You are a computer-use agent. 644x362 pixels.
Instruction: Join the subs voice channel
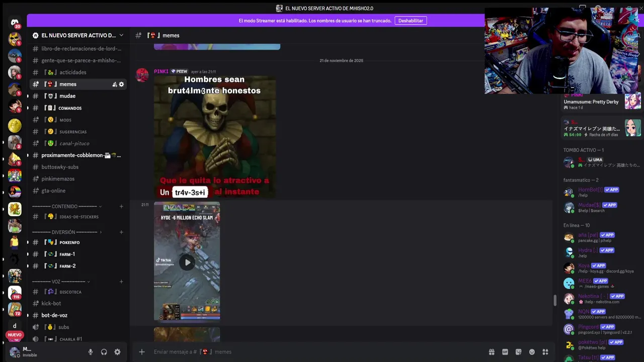tap(78, 327)
